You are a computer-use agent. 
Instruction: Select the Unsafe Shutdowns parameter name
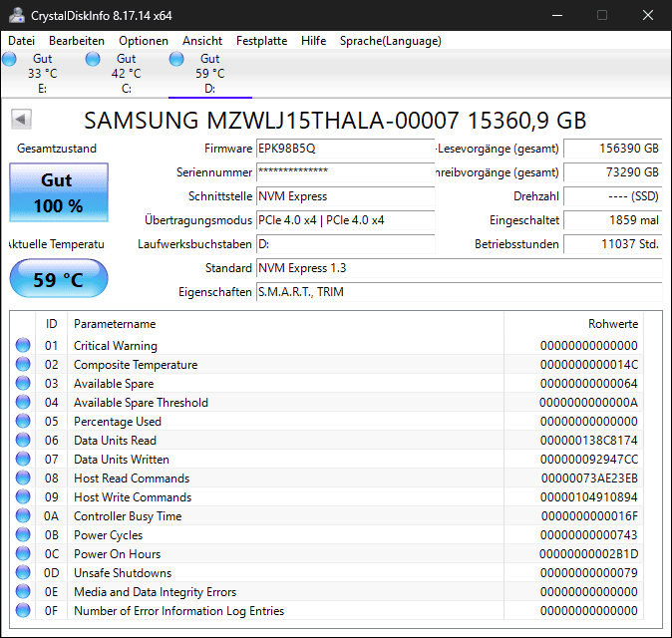point(123,573)
